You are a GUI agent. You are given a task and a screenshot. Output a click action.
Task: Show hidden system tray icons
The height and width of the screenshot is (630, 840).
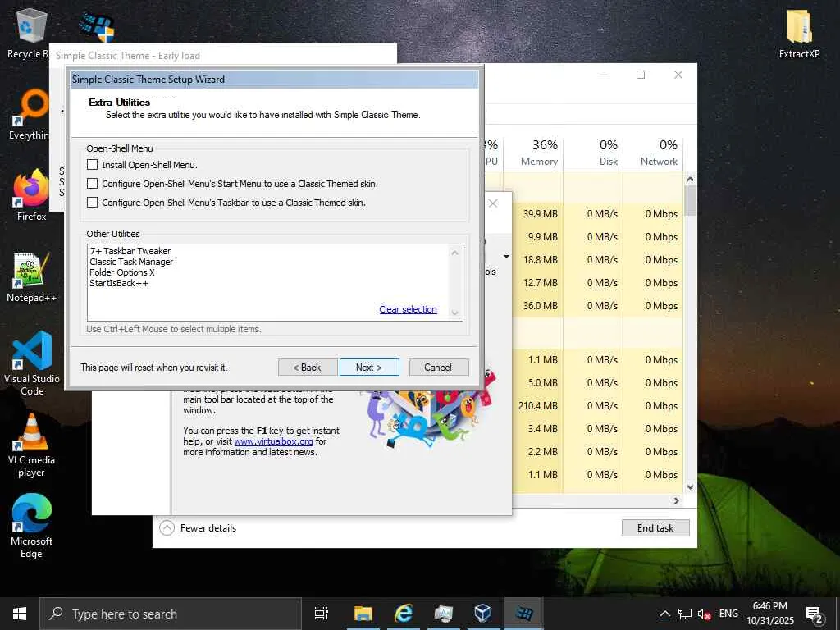tap(664, 614)
